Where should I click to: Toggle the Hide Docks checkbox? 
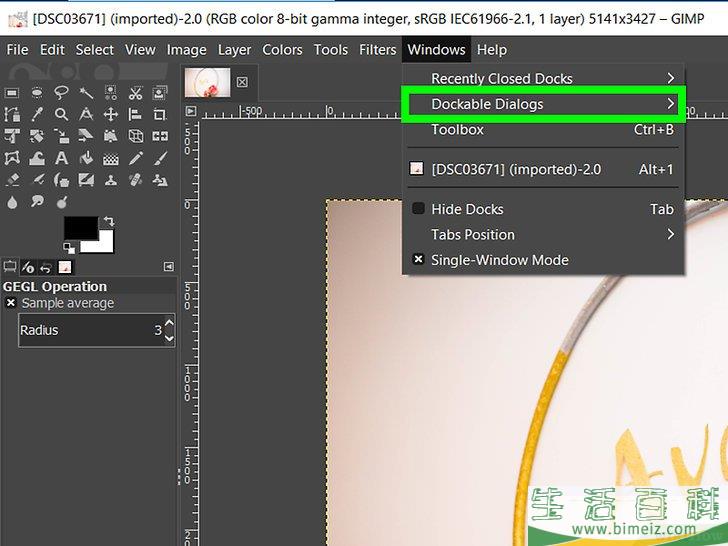point(419,209)
